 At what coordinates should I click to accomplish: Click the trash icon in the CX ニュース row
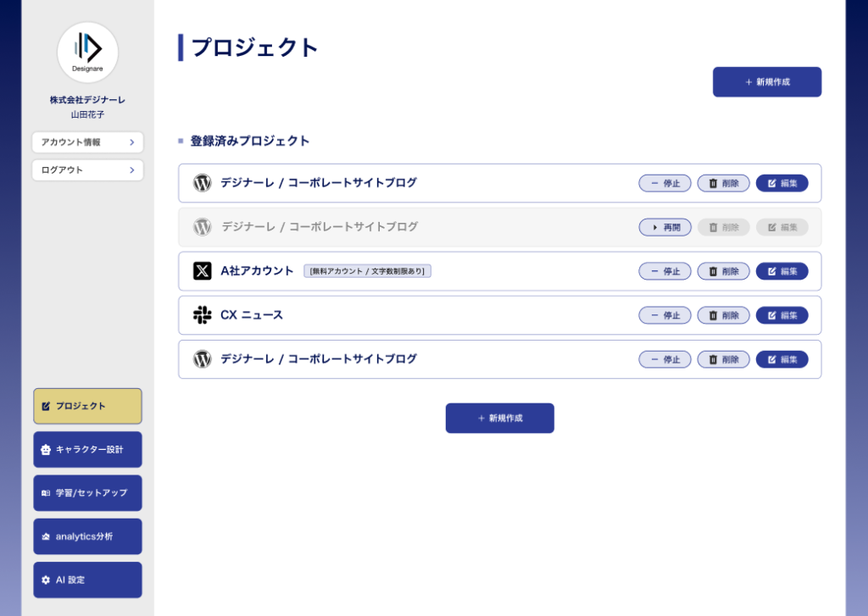click(x=713, y=315)
